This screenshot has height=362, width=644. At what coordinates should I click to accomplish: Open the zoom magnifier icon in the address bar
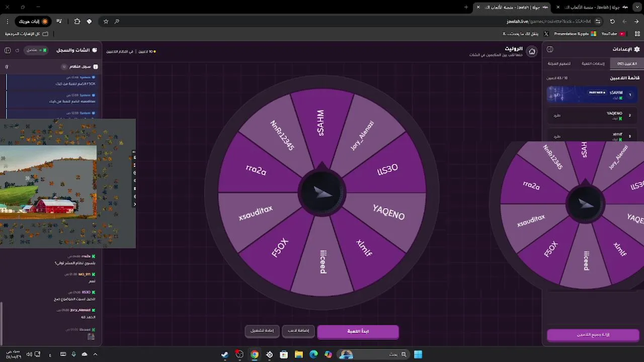[x=117, y=22]
